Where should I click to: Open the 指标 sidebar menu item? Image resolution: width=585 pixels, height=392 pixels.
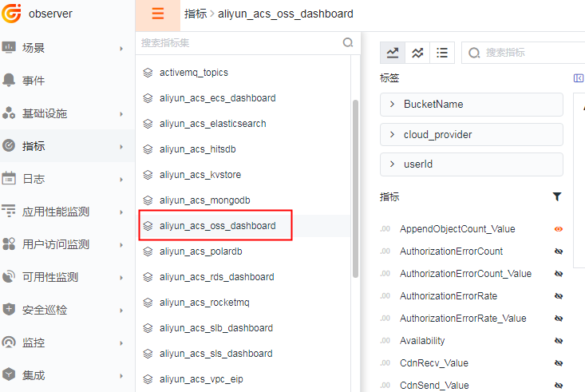(67, 146)
